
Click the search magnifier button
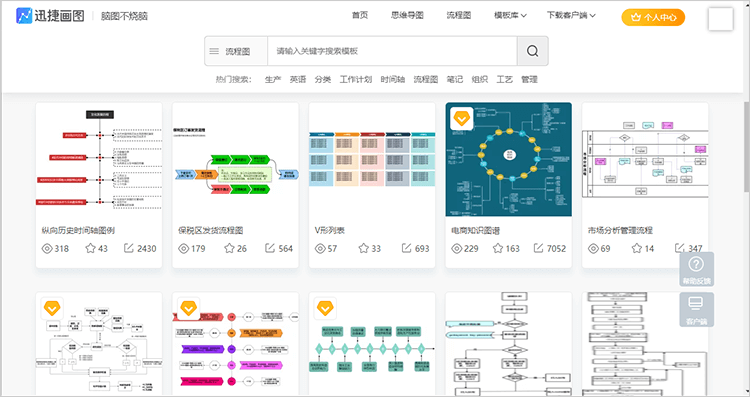[532, 51]
